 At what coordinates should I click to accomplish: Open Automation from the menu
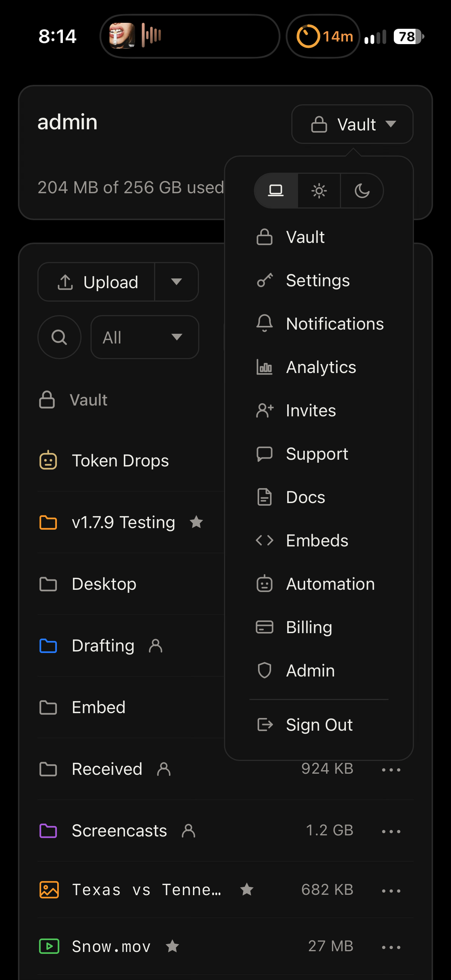pyautogui.click(x=319, y=584)
